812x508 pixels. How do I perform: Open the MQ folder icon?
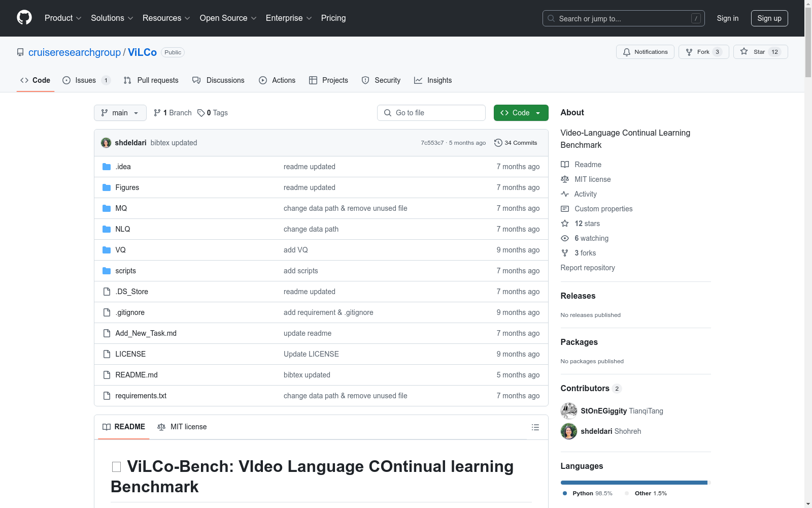click(107, 208)
